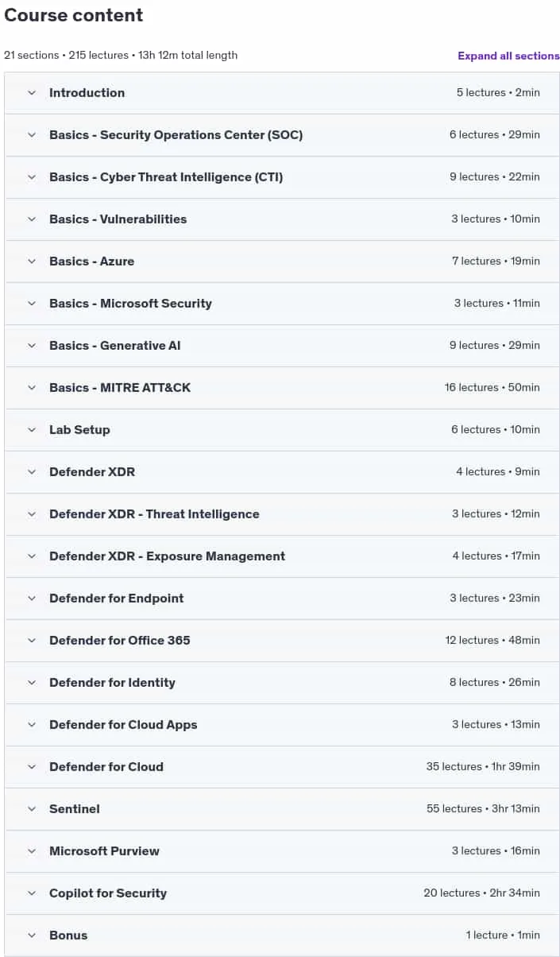This screenshot has width=560, height=957.
Task: Expand chevron for Basics - Cyber Threat Intelligence (CTI)
Action: (x=32, y=177)
